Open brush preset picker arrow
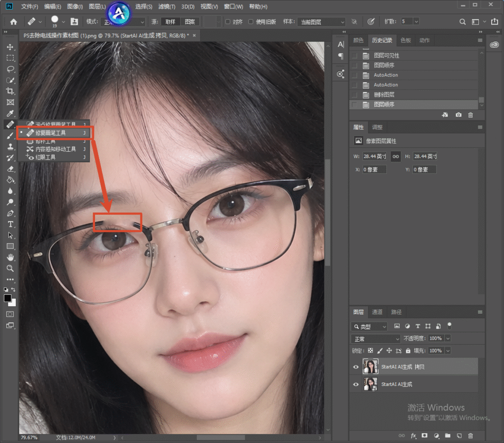The width and height of the screenshot is (504, 443). (x=63, y=22)
